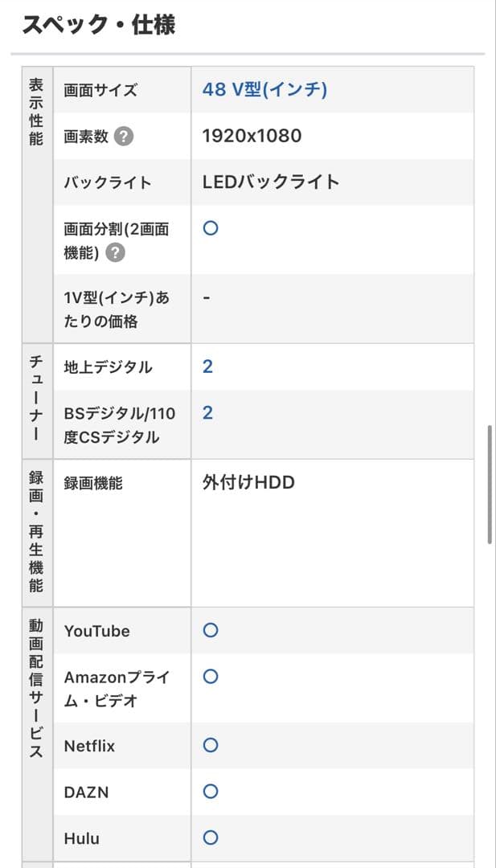This screenshot has width=496, height=868.
Task: Click the blue circle mark for YouTube support
Action: coord(210,630)
